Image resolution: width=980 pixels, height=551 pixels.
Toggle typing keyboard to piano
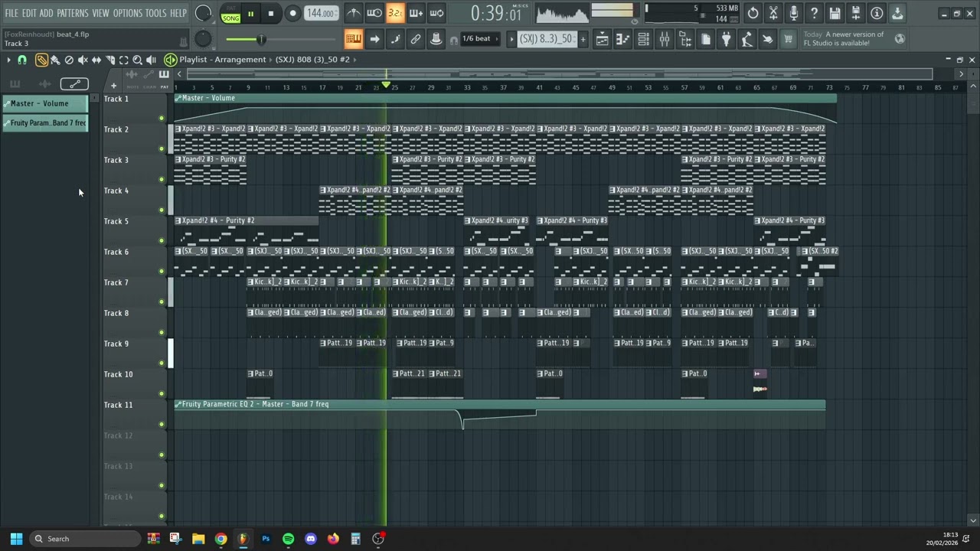(354, 39)
